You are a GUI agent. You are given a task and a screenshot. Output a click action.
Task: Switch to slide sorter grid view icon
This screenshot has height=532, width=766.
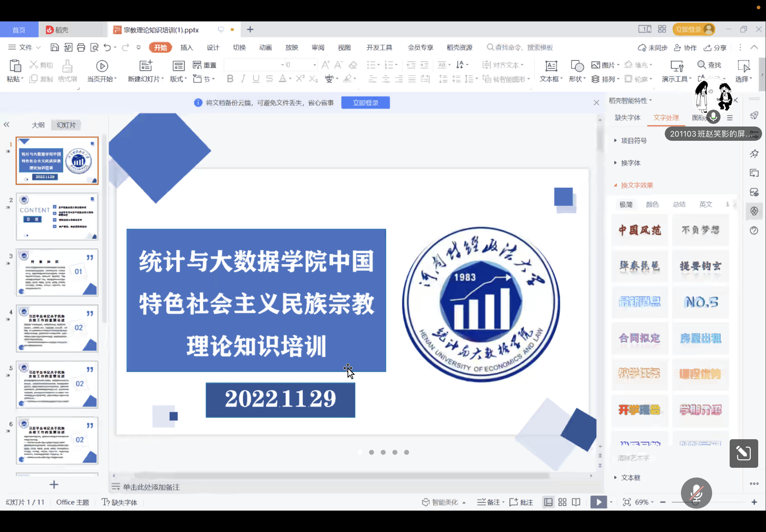562,502
